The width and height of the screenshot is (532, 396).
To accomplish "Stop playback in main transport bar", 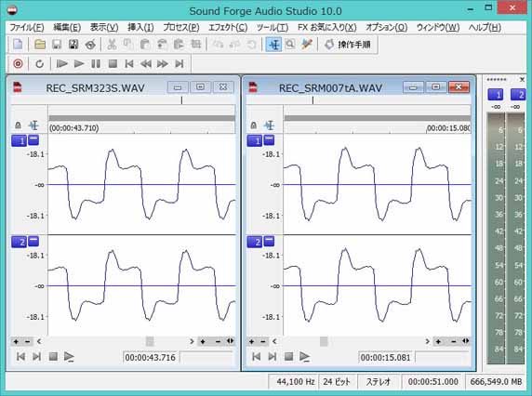I will click(x=113, y=64).
